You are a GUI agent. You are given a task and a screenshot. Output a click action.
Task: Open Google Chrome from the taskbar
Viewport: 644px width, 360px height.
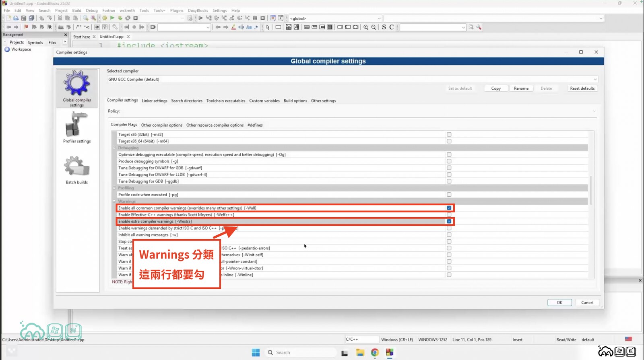click(375, 353)
